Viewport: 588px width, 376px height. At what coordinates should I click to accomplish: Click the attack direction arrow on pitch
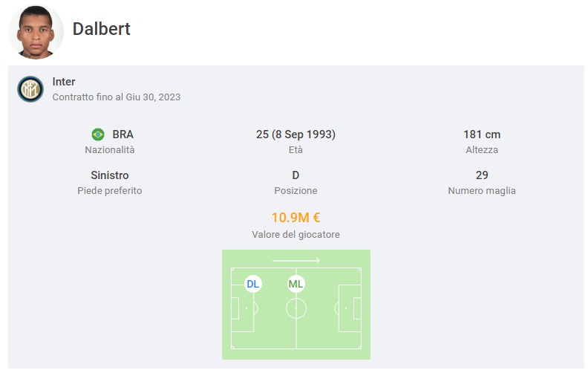coord(296,260)
